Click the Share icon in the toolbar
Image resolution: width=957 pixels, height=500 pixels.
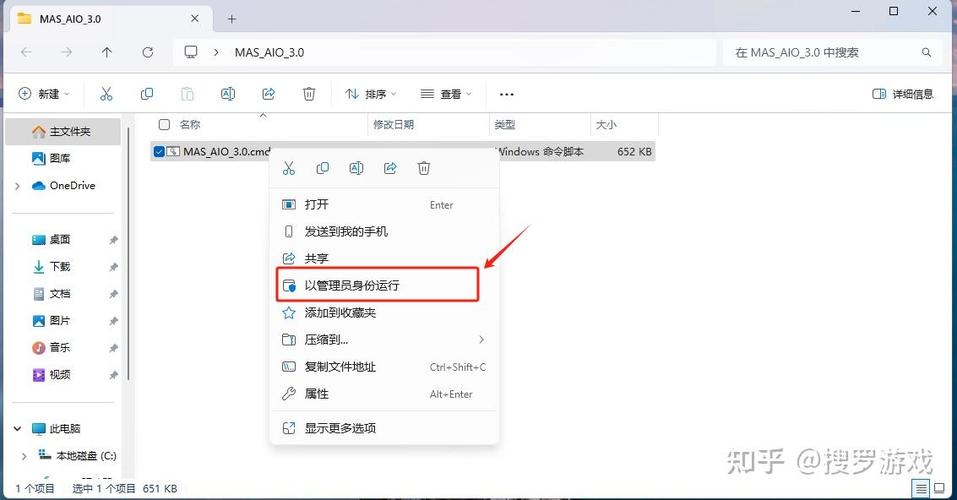pyautogui.click(x=269, y=94)
